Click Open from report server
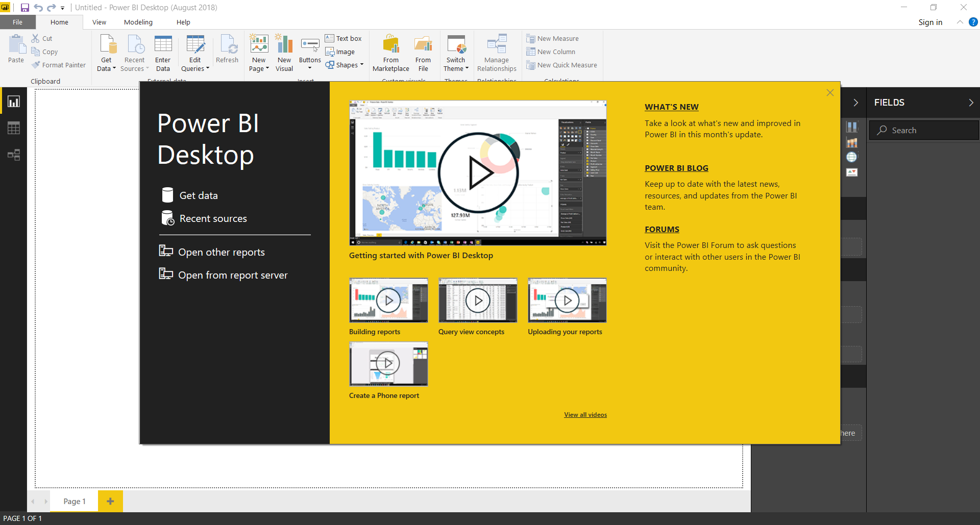 point(223,275)
